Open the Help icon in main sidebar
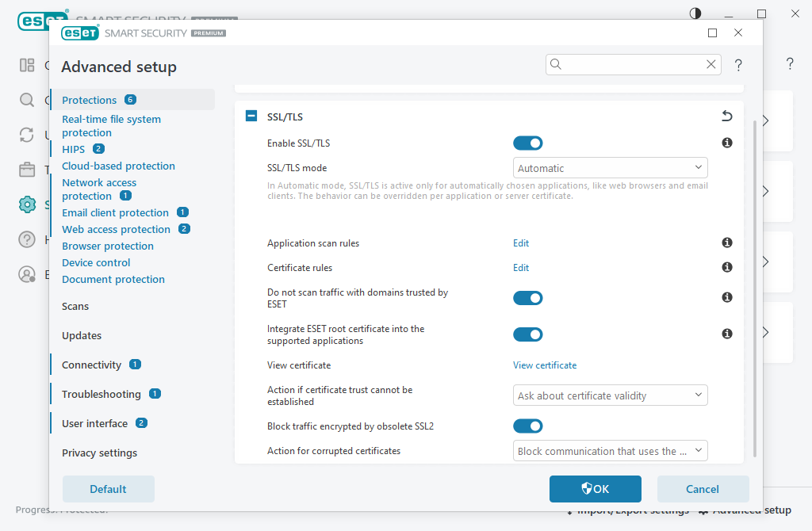This screenshot has width=812, height=531. 27,239
